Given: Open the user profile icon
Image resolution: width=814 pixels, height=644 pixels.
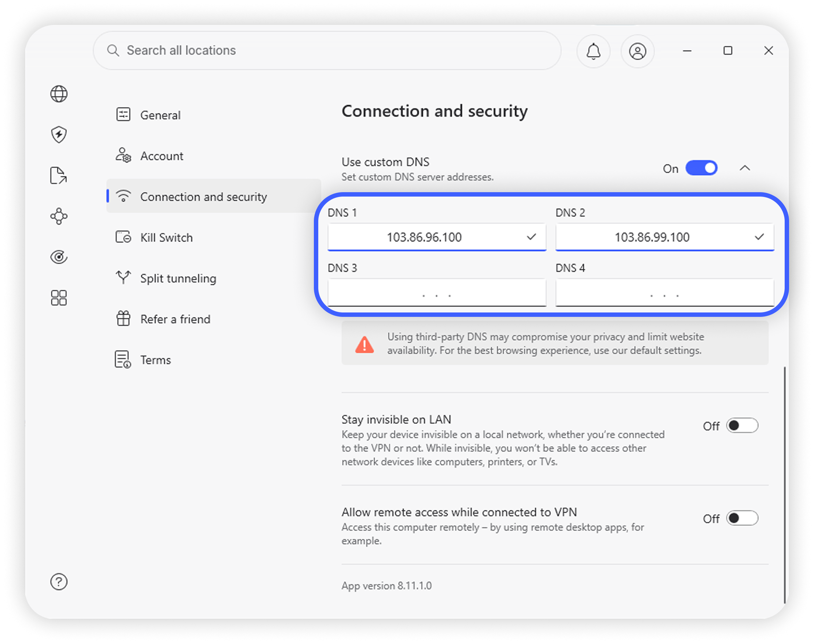Looking at the screenshot, I should pos(637,51).
